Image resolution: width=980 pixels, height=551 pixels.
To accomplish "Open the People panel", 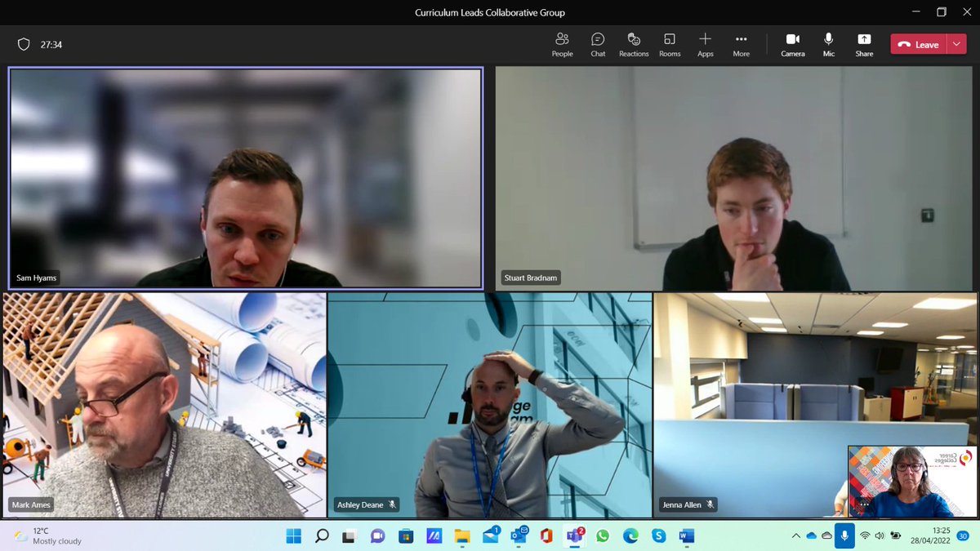I will pyautogui.click(x=562, y=44).
